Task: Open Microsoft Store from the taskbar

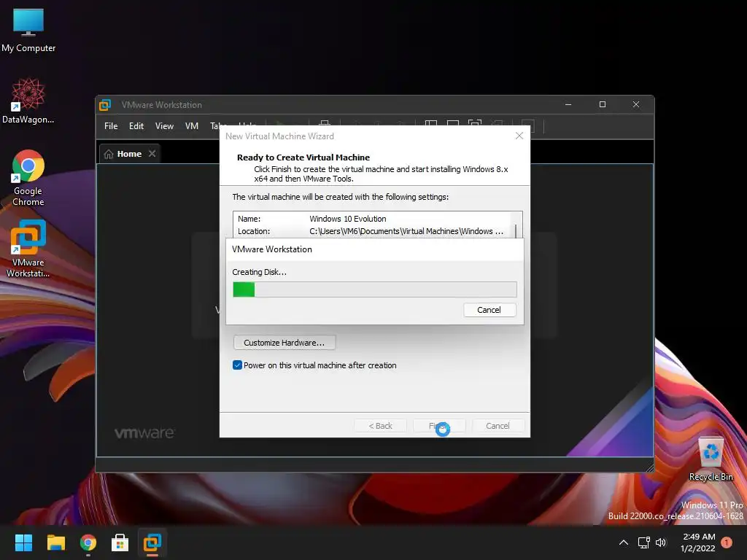Action: pos(120,542)
